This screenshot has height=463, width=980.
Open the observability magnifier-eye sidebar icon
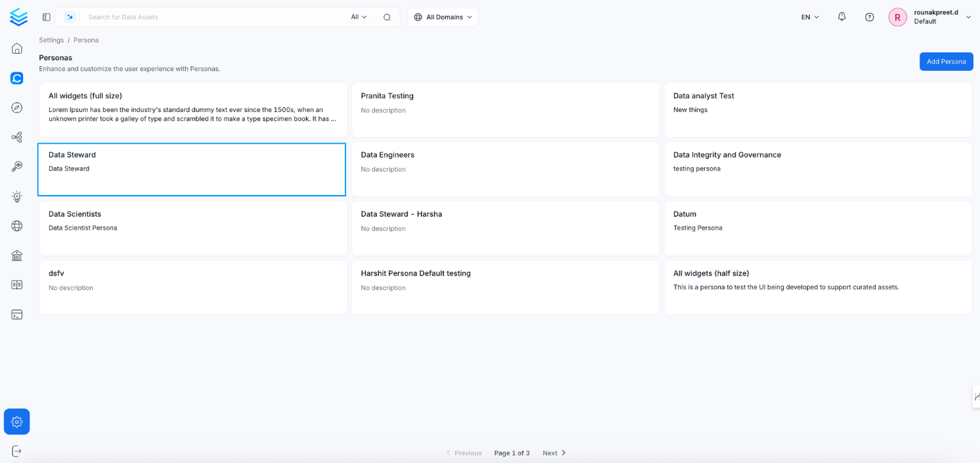(17, 166)
